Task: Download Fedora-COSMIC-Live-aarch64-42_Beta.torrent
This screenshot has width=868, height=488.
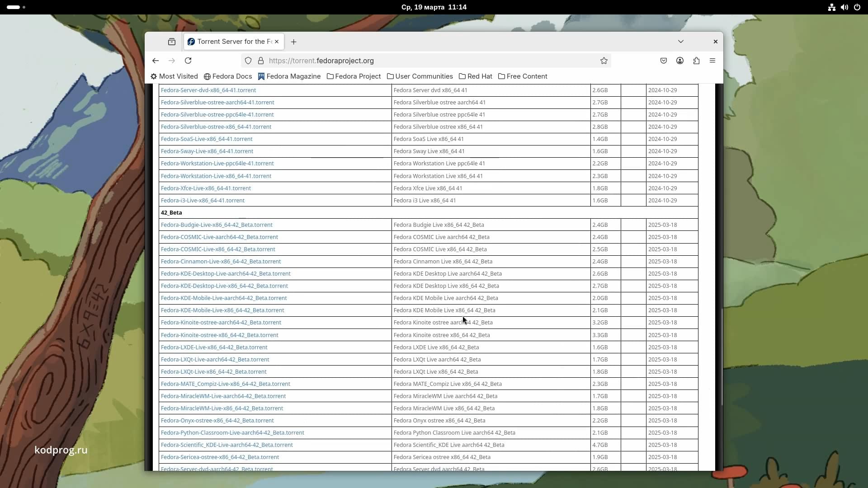Action: [219, 237]
